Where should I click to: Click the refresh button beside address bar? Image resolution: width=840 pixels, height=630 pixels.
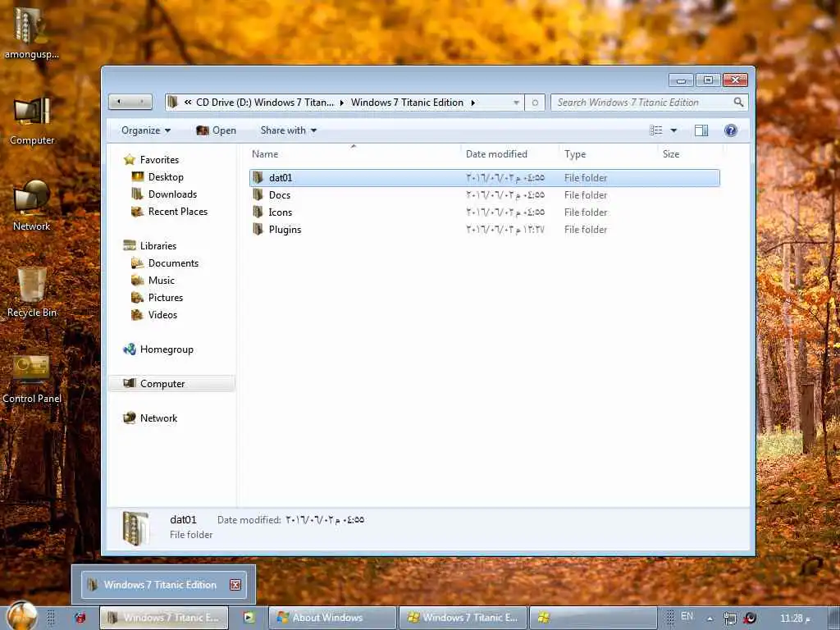(535, 103)
